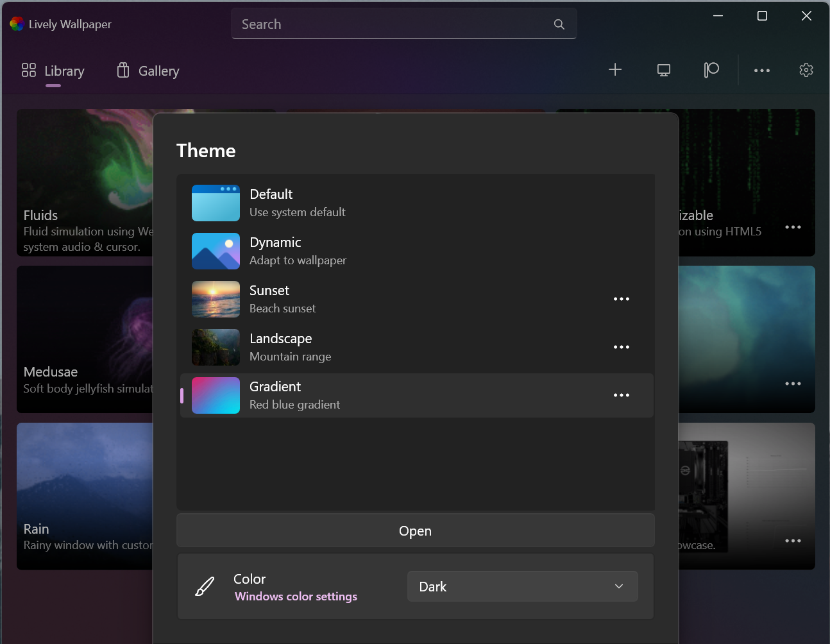
Task: Click the Patreon support icon
Action: [711, 70]
